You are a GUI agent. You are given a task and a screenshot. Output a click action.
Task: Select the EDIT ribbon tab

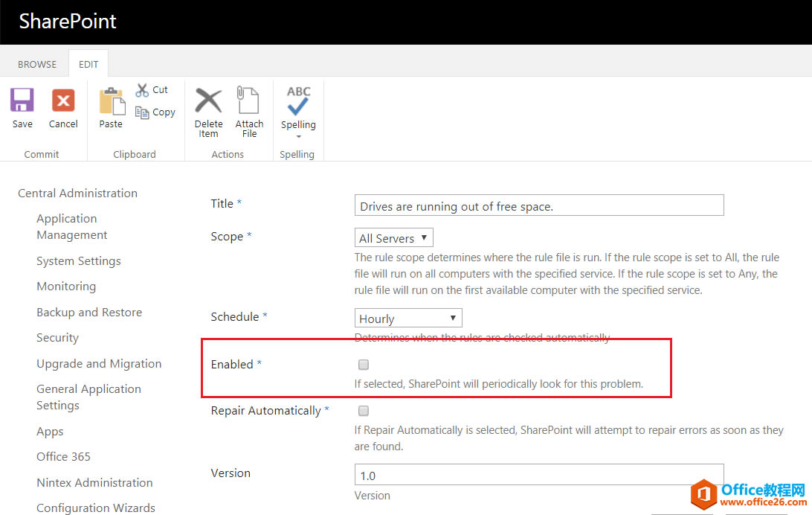(x=88, y=64)
